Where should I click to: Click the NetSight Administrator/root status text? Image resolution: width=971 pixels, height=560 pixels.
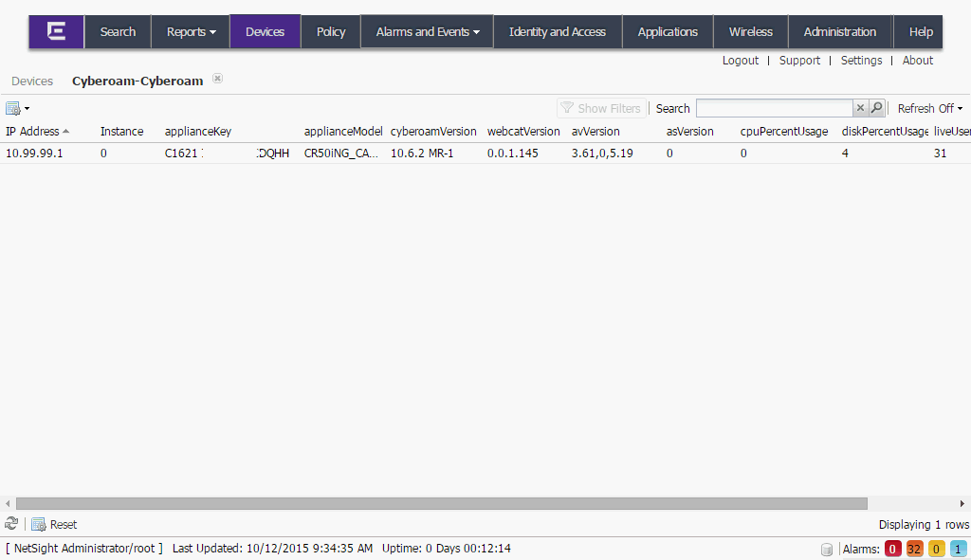[84, 549]
